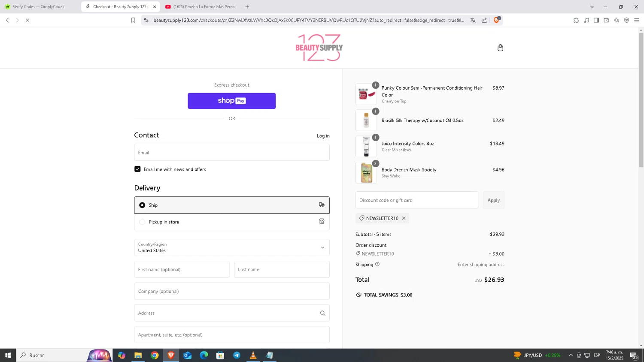The width and height of the screenshot is (644, 362).
Task: Open the media playlist icon
Action: [x=586, y=20]
